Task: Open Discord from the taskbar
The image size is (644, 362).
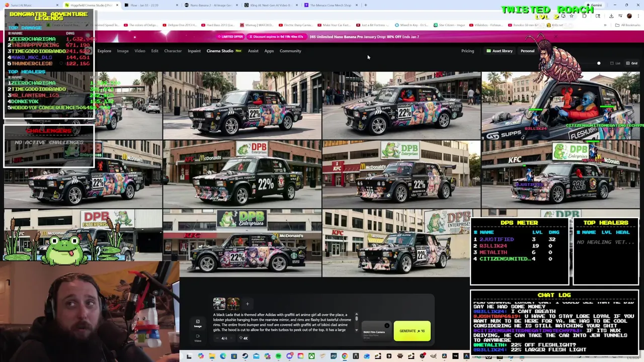Action: tap(290, 356)
